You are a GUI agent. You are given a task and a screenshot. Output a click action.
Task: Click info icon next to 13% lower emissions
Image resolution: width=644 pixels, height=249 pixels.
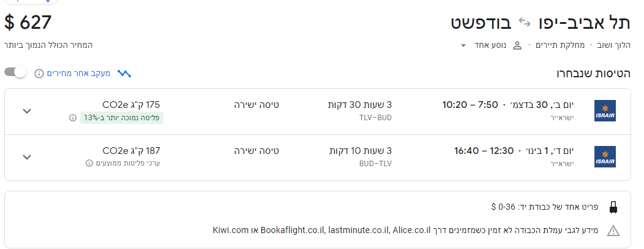73,117
